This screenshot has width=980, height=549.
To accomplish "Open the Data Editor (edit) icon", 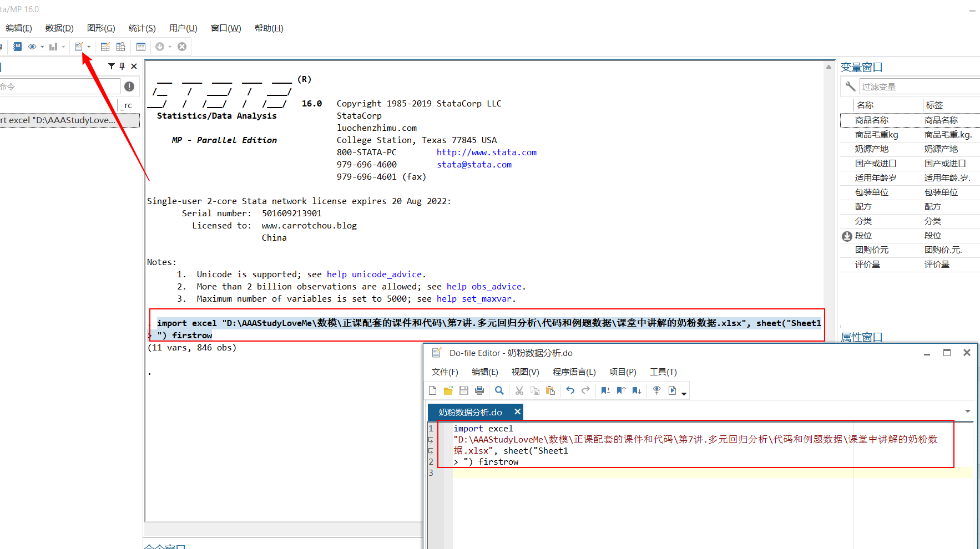I will click(105, 47).
